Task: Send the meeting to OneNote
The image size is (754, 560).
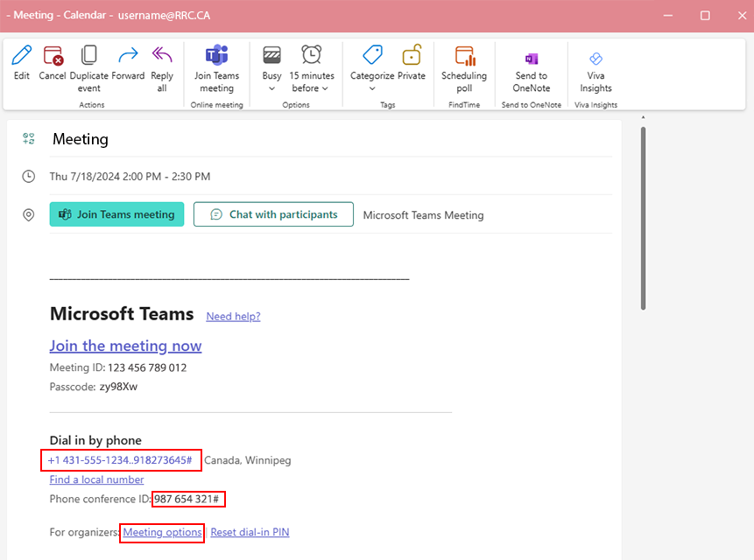Action: tap(531, 58)
